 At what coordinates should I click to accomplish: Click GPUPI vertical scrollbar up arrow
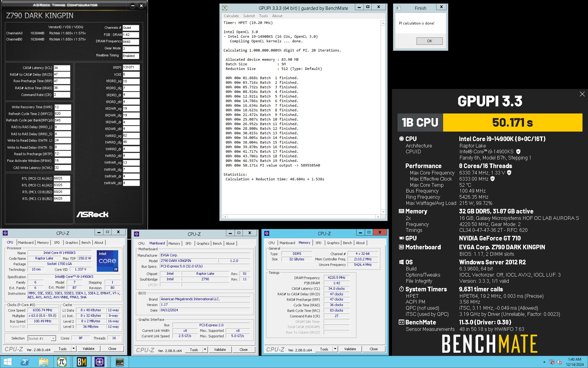[x=383, y=23]
